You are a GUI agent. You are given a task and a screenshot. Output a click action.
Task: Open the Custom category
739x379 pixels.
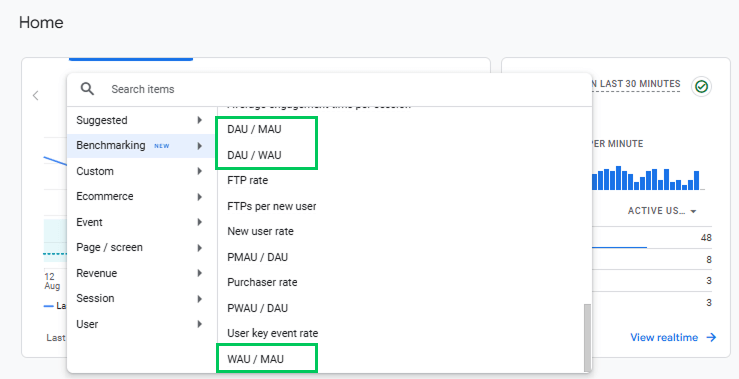tap(141, 171)
